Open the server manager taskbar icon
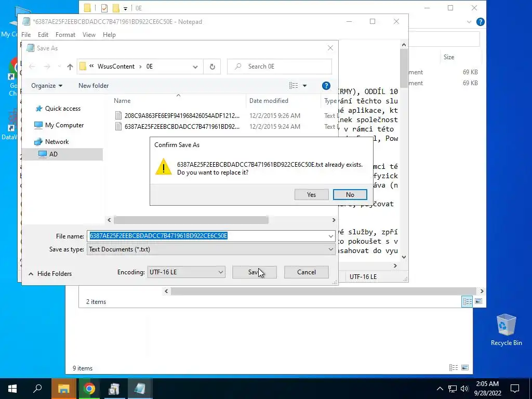This screenshot has width=532, height=399. point(114,389)
